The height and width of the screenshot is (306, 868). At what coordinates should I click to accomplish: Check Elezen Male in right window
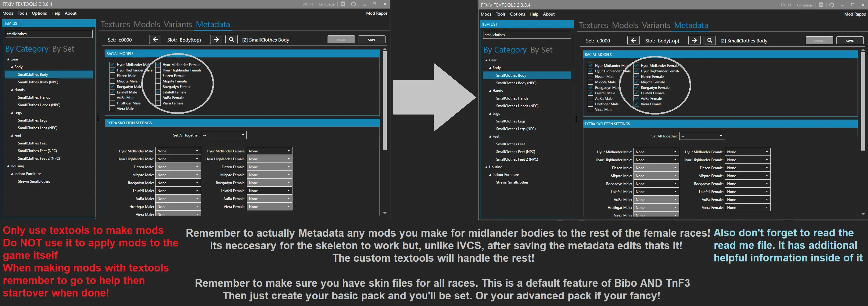[590, 77]
